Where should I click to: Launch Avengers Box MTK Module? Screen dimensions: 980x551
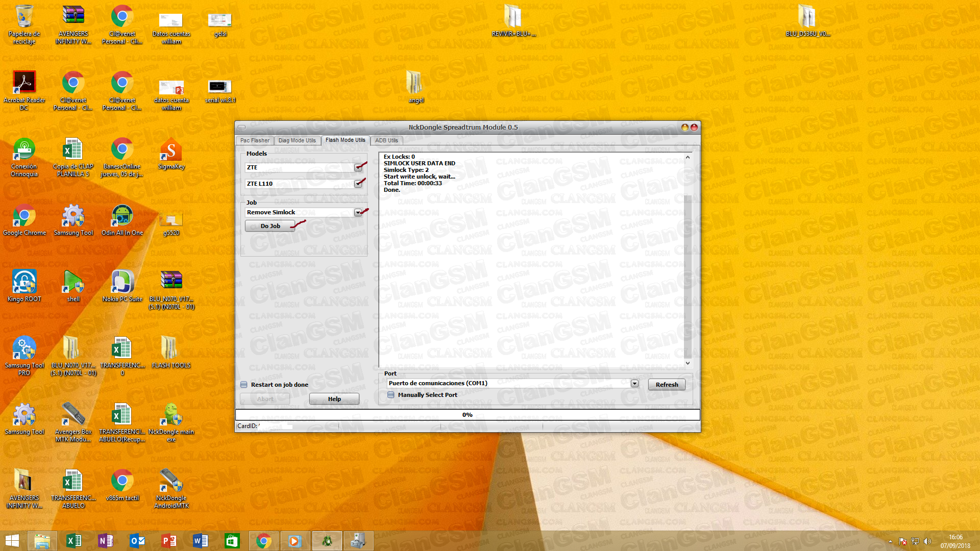point(73,422)
